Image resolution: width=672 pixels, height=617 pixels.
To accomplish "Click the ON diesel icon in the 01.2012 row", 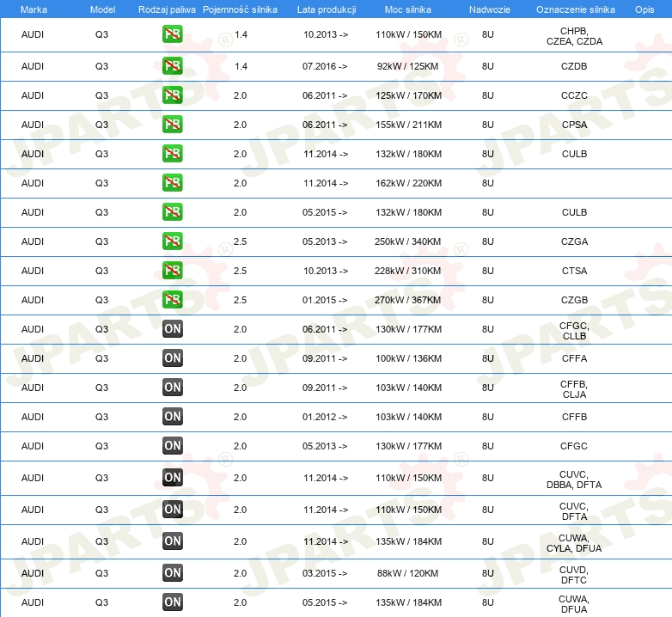I will coord(173,417).
